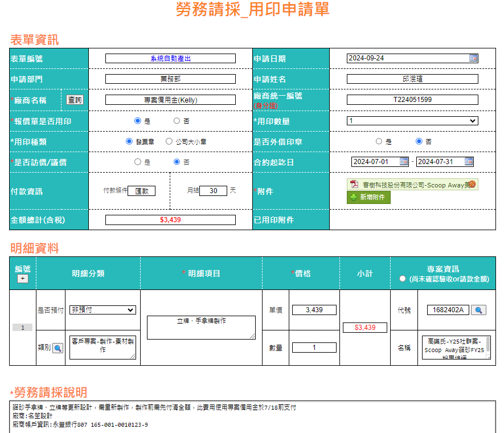Choose 公司大小章 as the seal type

(x=169, y=141)
